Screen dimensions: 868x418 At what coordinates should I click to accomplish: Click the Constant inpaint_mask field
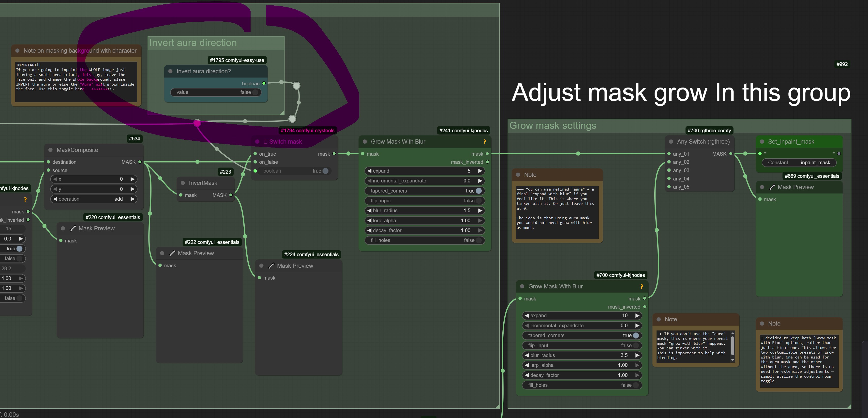click(x=799, y=163)
